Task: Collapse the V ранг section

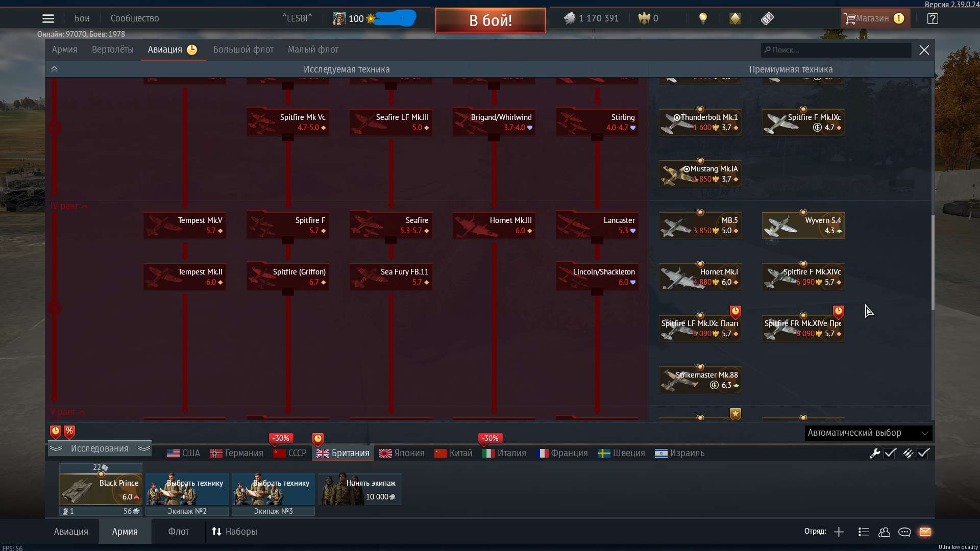Action: [67, 412]
